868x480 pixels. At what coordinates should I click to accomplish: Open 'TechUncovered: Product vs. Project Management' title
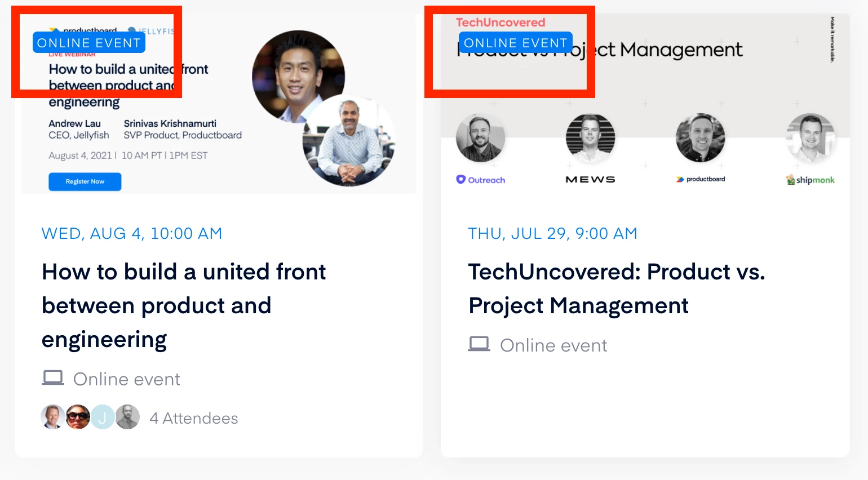point(617,289)
